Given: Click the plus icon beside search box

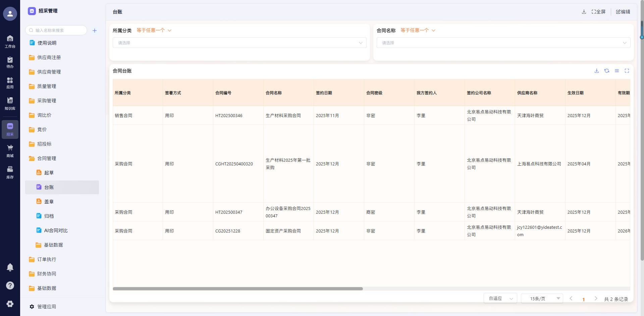Looking at the screenshot, I should pos(95,31).
